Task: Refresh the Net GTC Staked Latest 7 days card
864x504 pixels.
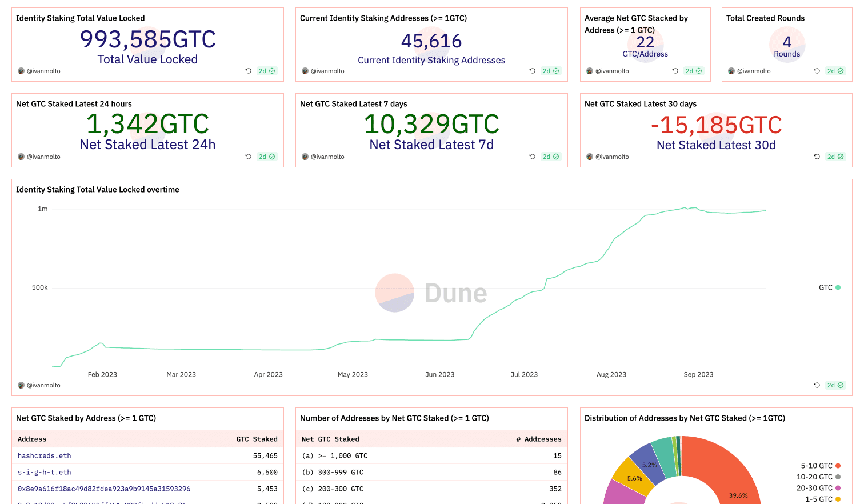Action: tap(532, 157)
